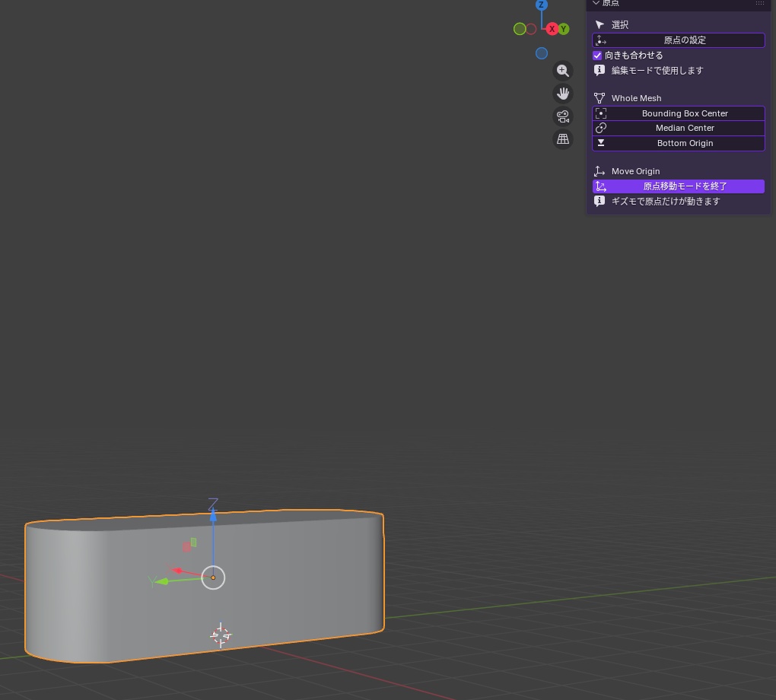This screenshot has height=700, width=776.
Task: Click the 'Whole Mesh' label text
Action: (x=636, y=98)
